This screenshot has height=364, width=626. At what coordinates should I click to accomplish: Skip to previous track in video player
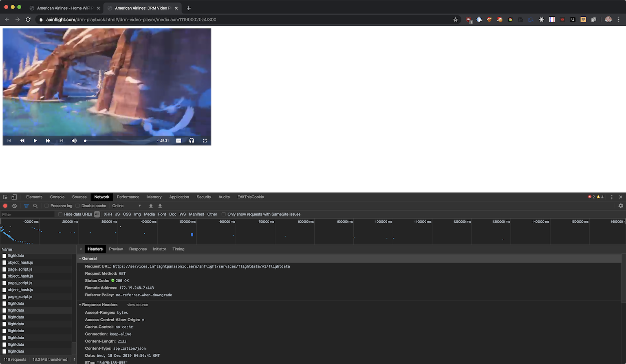coord(9,140)
